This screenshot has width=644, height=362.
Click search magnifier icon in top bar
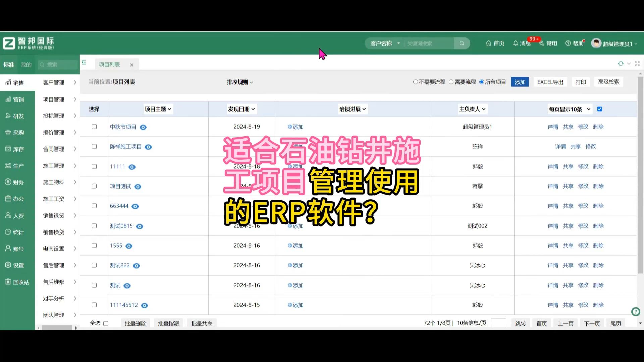point(462,43)
